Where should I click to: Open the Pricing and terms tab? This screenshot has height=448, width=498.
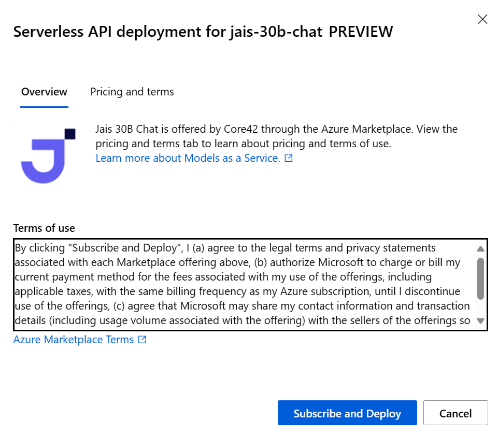(x=132, y=92)
